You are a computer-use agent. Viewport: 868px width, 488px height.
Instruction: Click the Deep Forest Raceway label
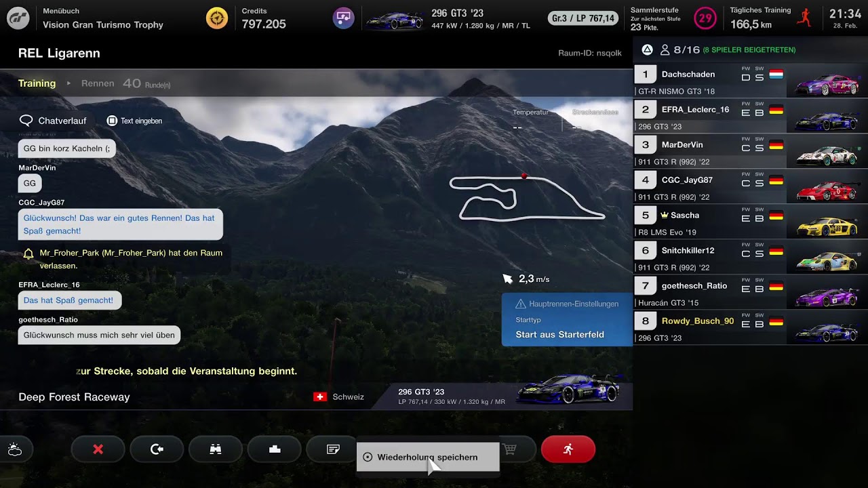74,397
